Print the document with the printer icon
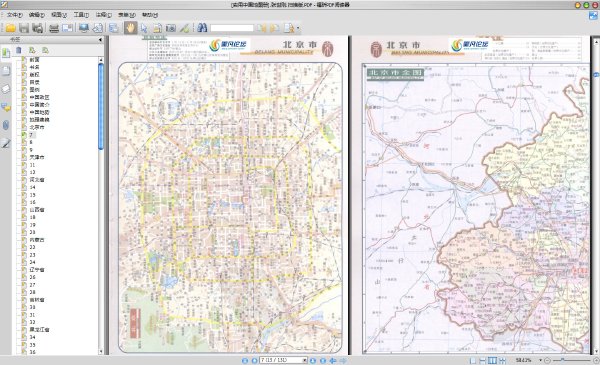Screen dimensions: 600x365 coord(54,28)
